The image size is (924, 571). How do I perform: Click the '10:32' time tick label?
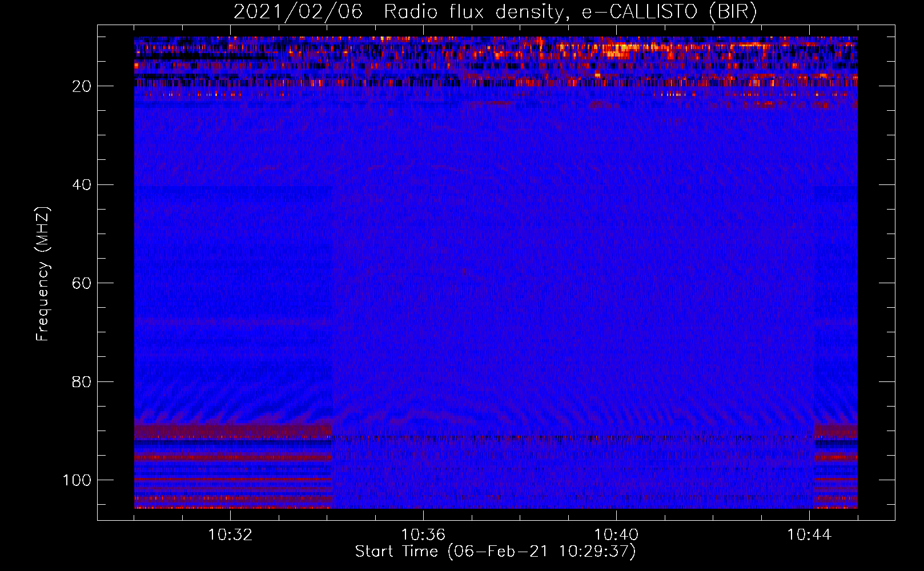(x=230, y=535)
